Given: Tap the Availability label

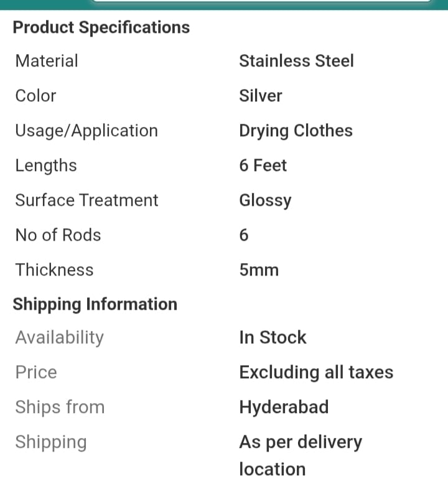Looking at the screenshot, I should click(x=60, y=337).
